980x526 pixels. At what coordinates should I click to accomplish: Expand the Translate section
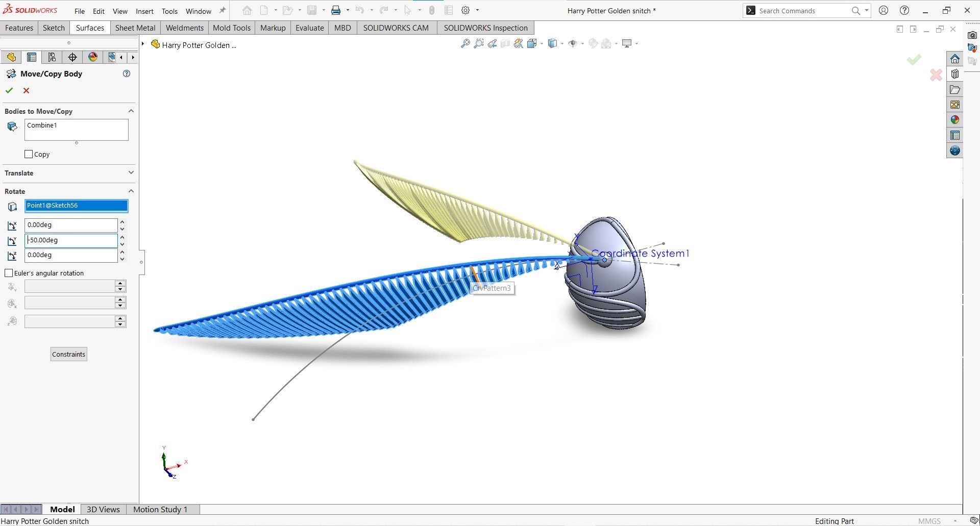coord(131,173)
